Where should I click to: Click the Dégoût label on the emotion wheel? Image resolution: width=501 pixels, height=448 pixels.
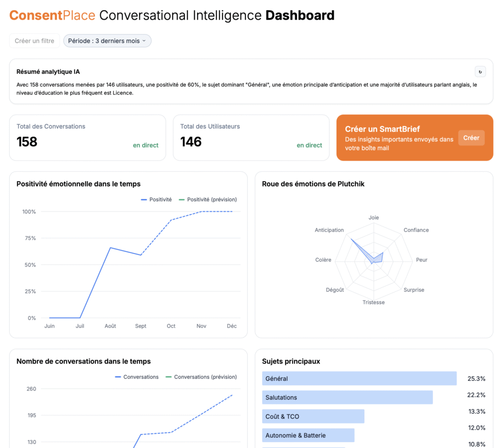(x=335, y=290)
